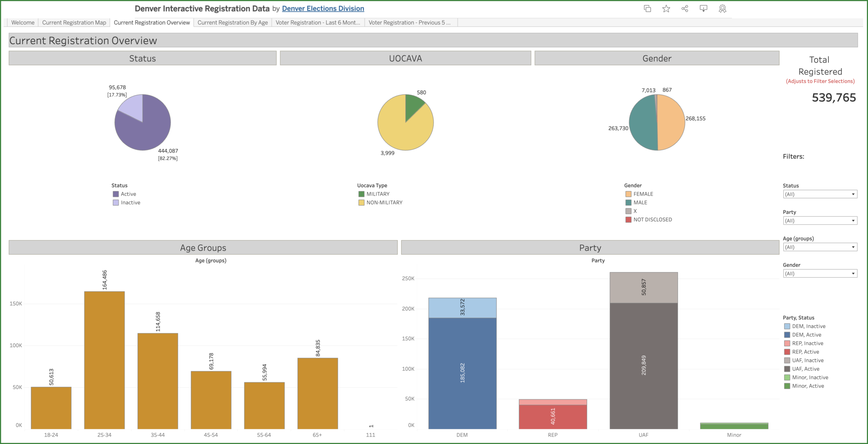Click the Duplicate workbook icon
The height and width of the screenshot is (444, 868).
648,8
